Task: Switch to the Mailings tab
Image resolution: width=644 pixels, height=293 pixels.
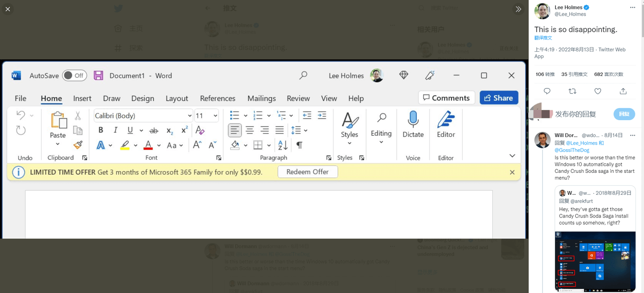Action: [x=262, y=98]
